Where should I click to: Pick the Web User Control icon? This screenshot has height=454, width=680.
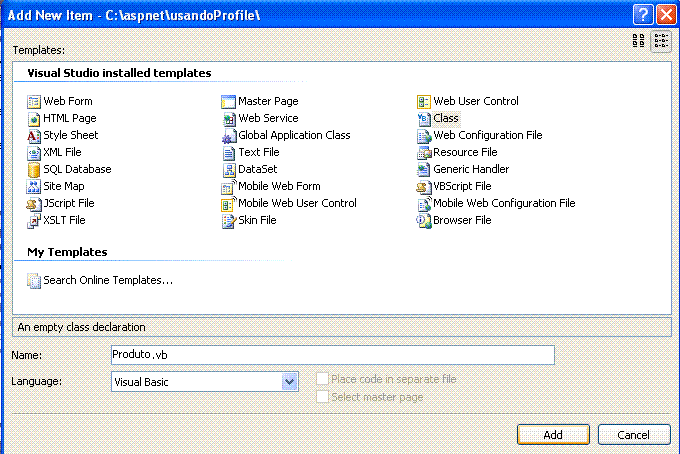424,102
